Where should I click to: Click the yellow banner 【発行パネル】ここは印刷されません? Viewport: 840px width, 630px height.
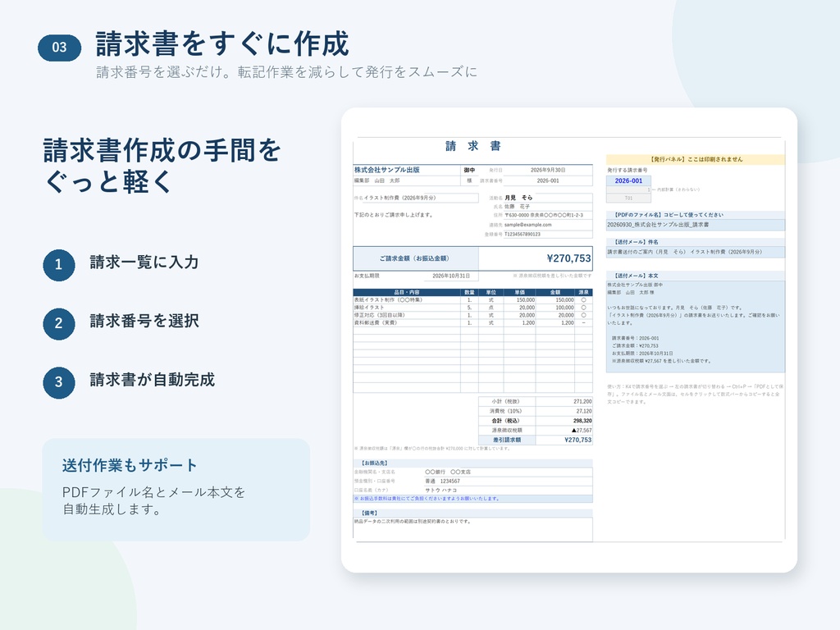[x=696, y=160]
